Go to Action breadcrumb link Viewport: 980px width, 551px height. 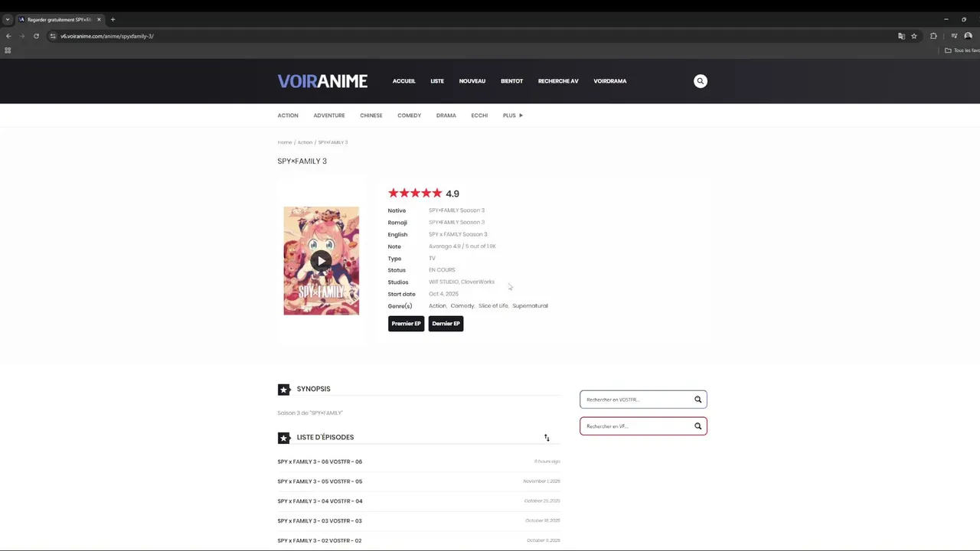[305, 142]
